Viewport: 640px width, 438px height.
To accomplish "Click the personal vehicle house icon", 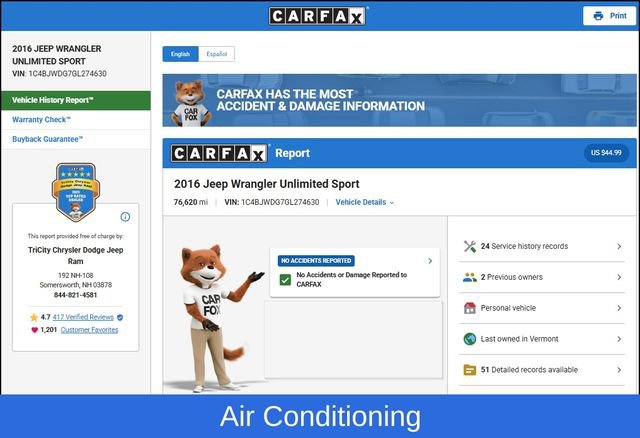I will click(x=469, y=308).
